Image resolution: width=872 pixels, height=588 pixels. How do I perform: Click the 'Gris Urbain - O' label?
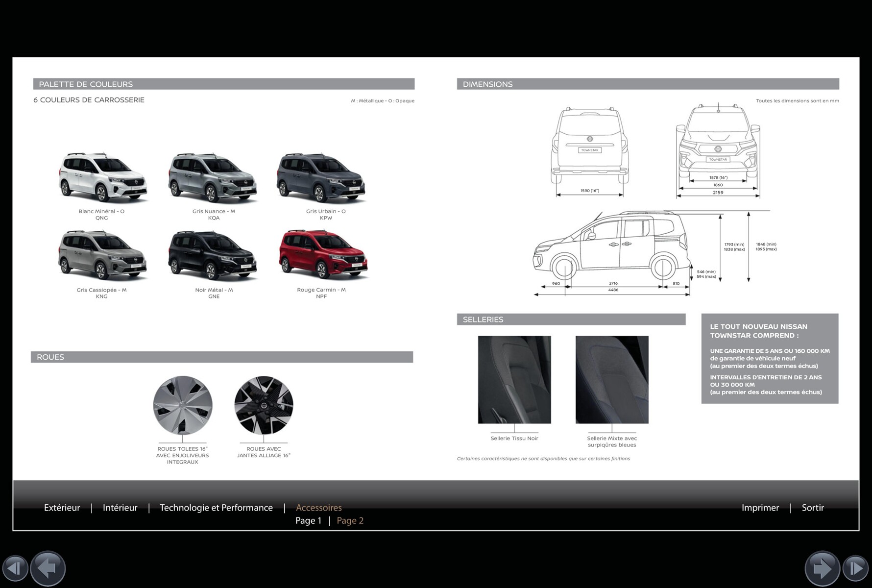[326, 211]
